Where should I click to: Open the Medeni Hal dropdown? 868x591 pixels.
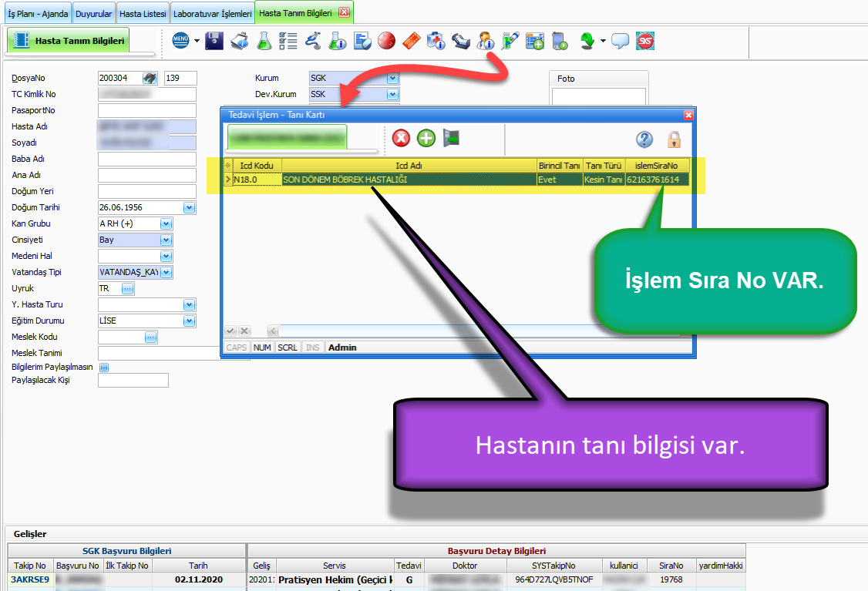click(166, 256)
